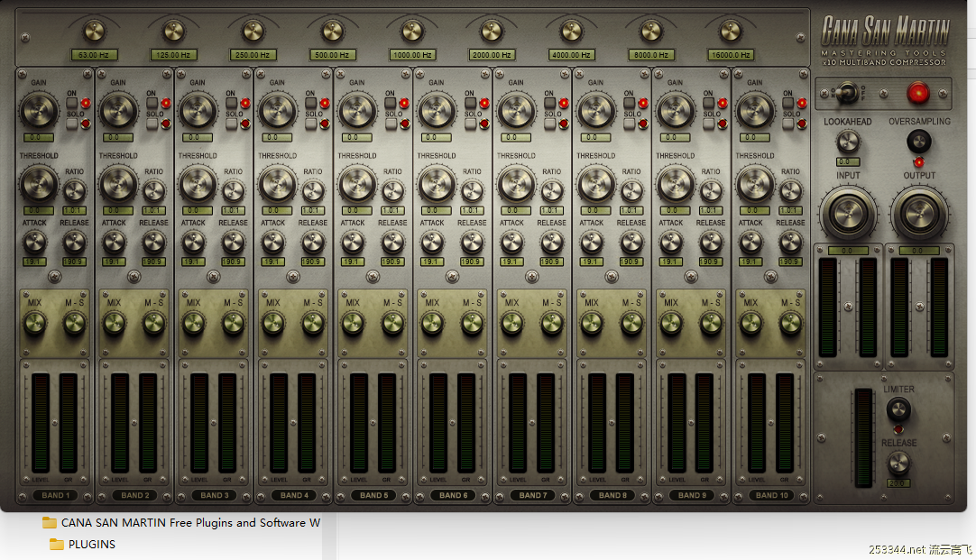This screenshot has width=976, height=560.
Task: Click the Band 5 Ratio knob
Action: tap(392, 191)
